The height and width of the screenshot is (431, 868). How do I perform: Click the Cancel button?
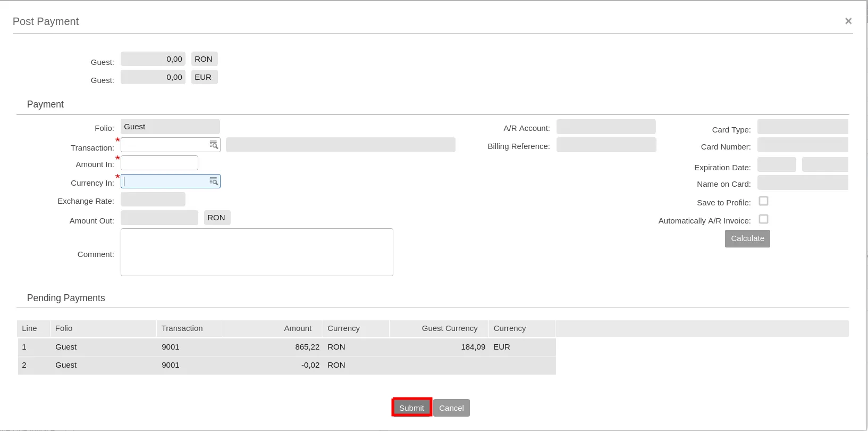pyautogui.click(x=451, y=408)
